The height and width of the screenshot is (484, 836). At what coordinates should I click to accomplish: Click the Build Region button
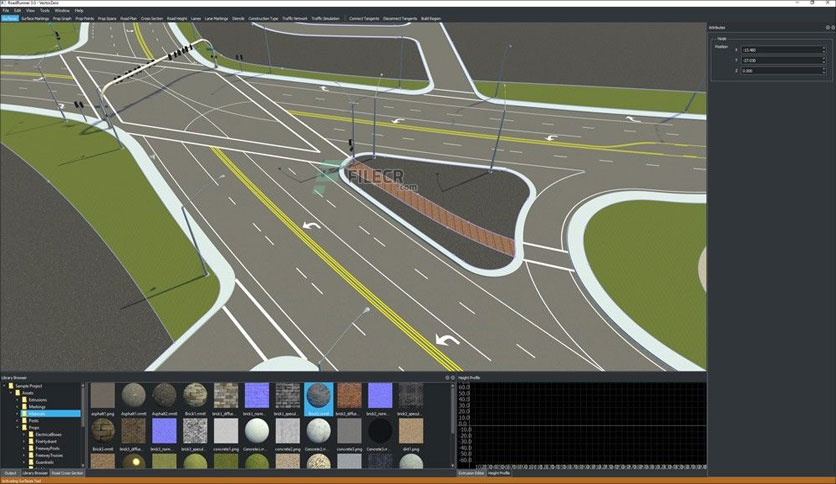tap(431, 18)
